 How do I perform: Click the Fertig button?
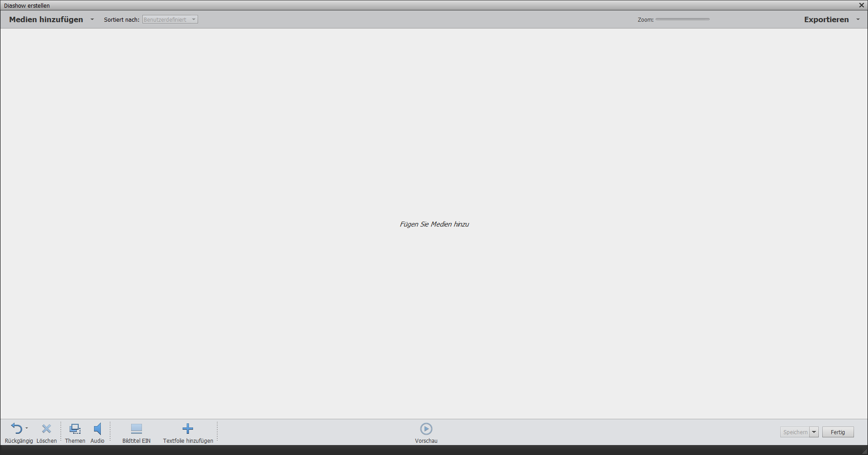click(838, 432)
